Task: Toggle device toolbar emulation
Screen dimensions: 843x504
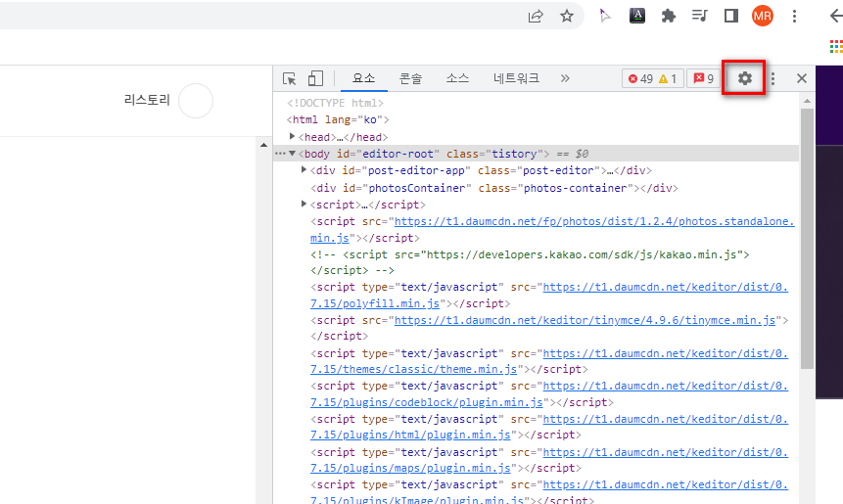Action: click(x=315, y=78)
